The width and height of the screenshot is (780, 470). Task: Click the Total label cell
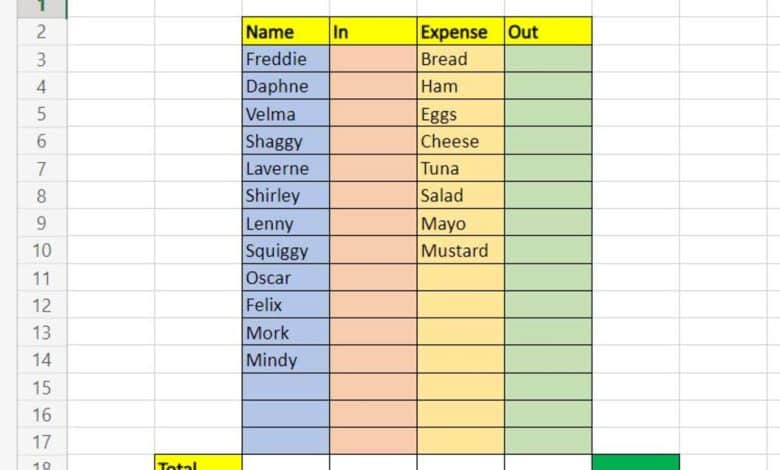[x=197, y=463]
